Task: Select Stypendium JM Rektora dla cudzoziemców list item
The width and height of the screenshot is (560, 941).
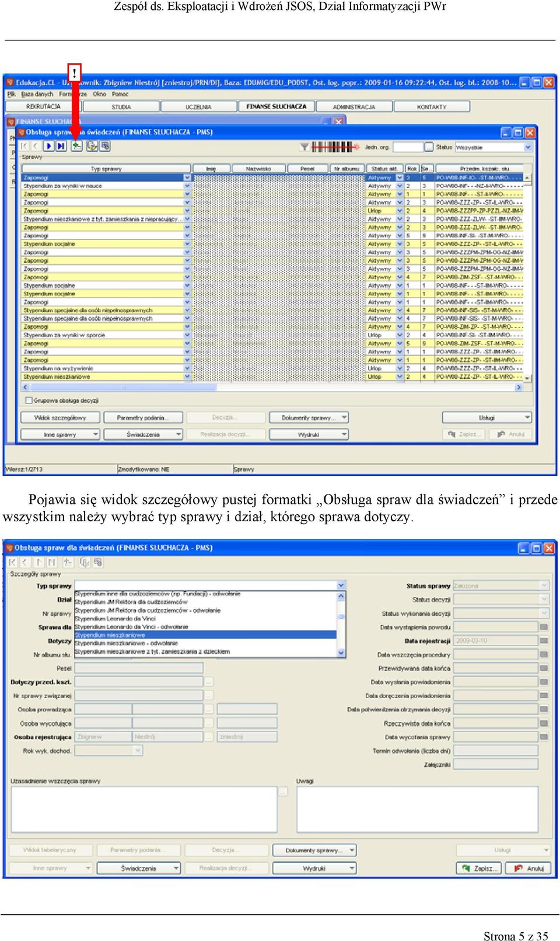Action: (x=131, y=602)
